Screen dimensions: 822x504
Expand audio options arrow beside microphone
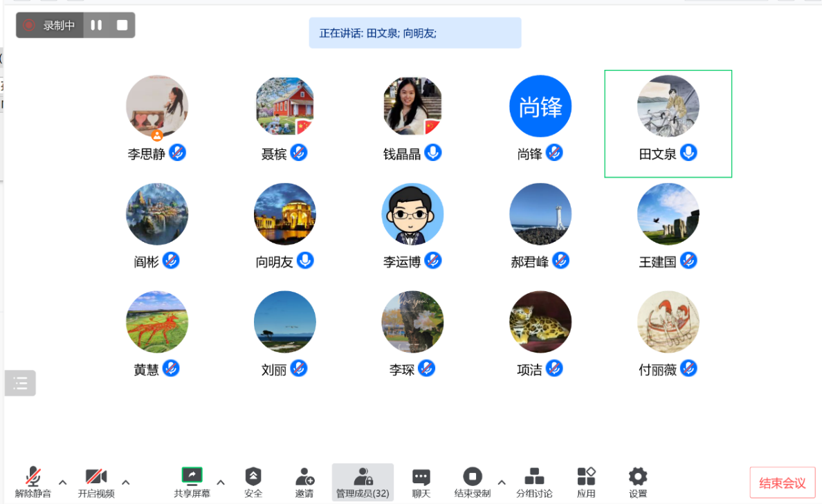(62, 482)
